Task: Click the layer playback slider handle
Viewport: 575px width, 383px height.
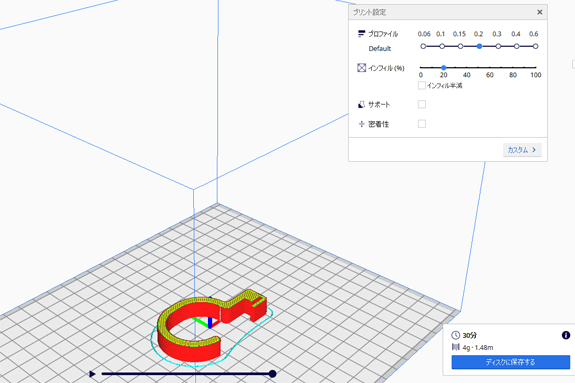Action: [x=272, y=374]
